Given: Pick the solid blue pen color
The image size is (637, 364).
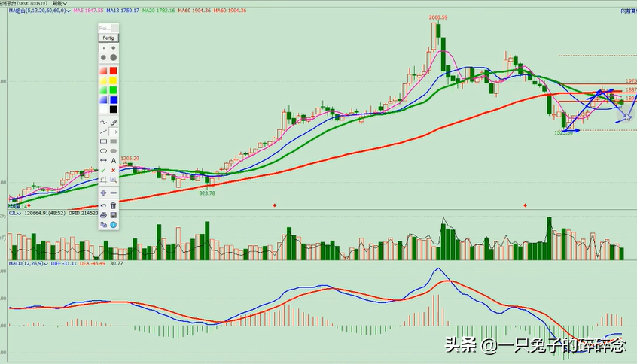Looking at the screenshot, I should coord(114,100).
